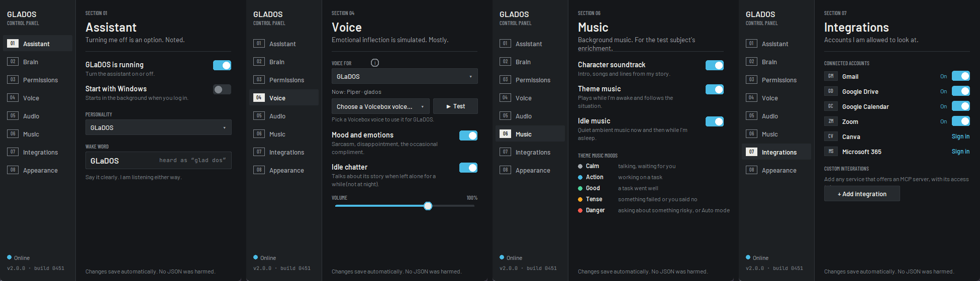Click the 100% volume value
The image size is (980, 281).
472,198
